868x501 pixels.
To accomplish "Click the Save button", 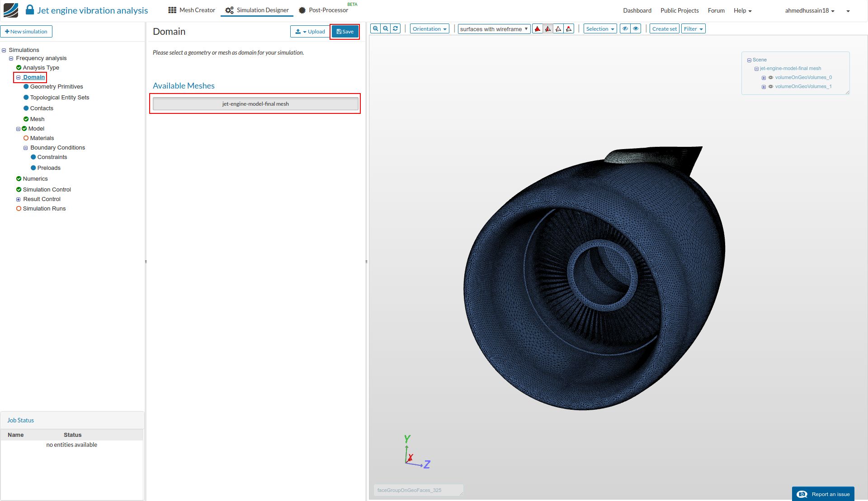I will click(345, 32).
